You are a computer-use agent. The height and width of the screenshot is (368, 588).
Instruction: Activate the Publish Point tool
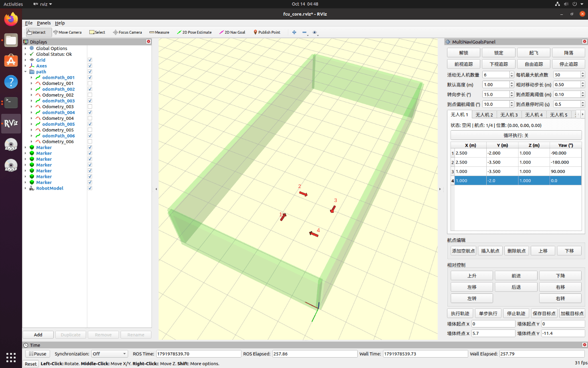[267, 32]
